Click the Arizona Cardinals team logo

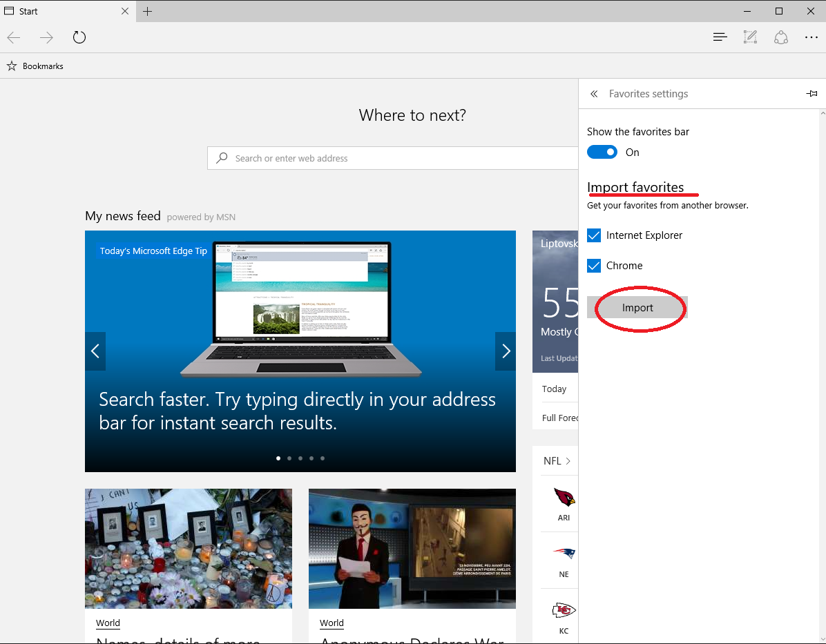[564, 498]
